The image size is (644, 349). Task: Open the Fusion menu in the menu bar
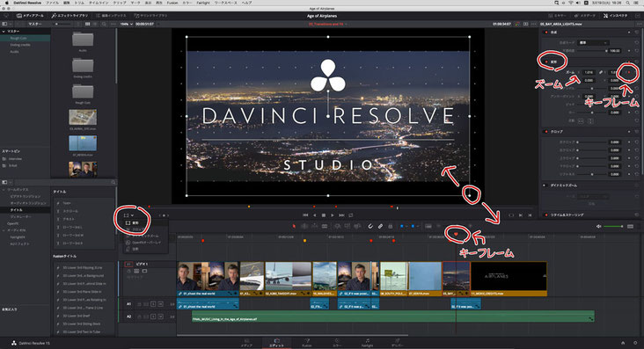[x=172, y=3]
